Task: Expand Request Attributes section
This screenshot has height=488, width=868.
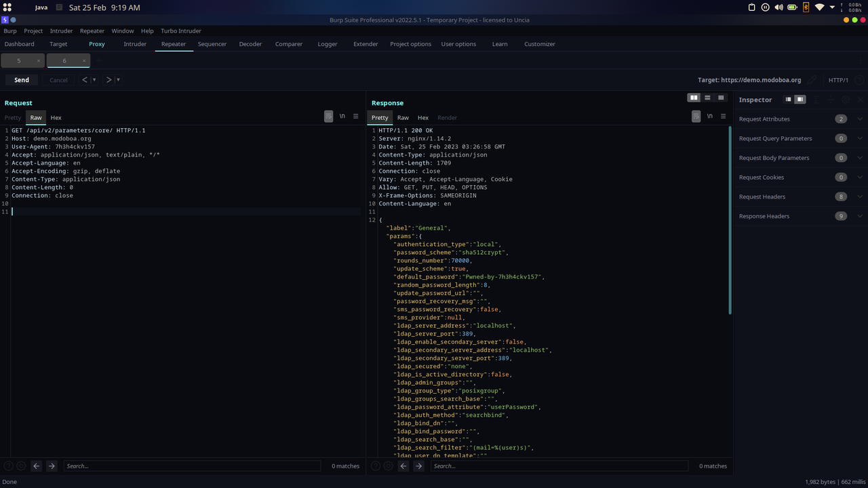Action: click(860, 119)
